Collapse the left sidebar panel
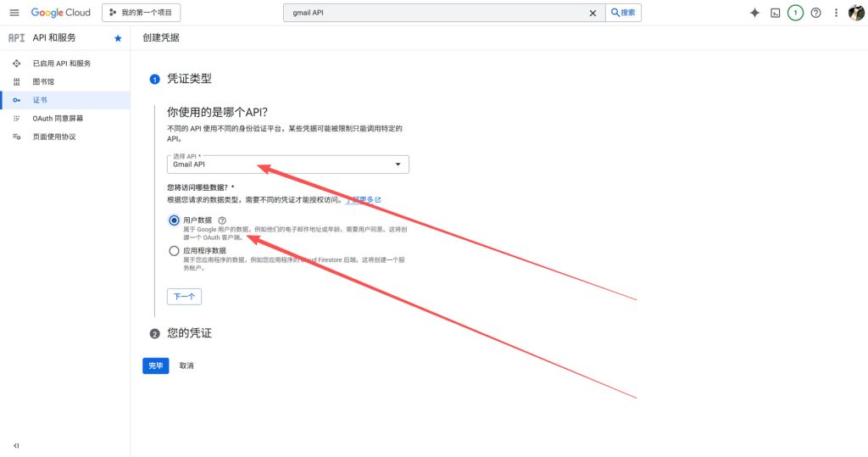Image resolution: width=868 pixels, height=457 pixels. click(x=16, y=445)
